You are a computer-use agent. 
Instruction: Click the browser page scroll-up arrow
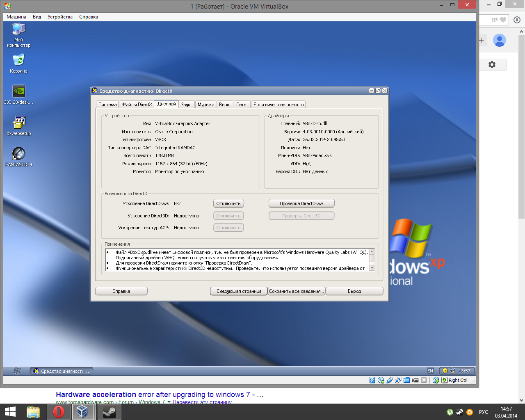pyautogui.click(x=522, y=32)
